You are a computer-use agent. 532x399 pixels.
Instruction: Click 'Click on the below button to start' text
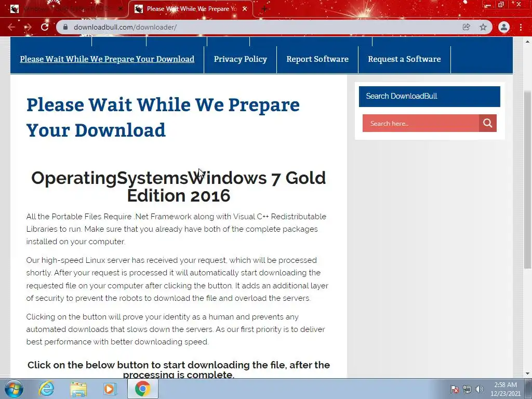point(179,369)
